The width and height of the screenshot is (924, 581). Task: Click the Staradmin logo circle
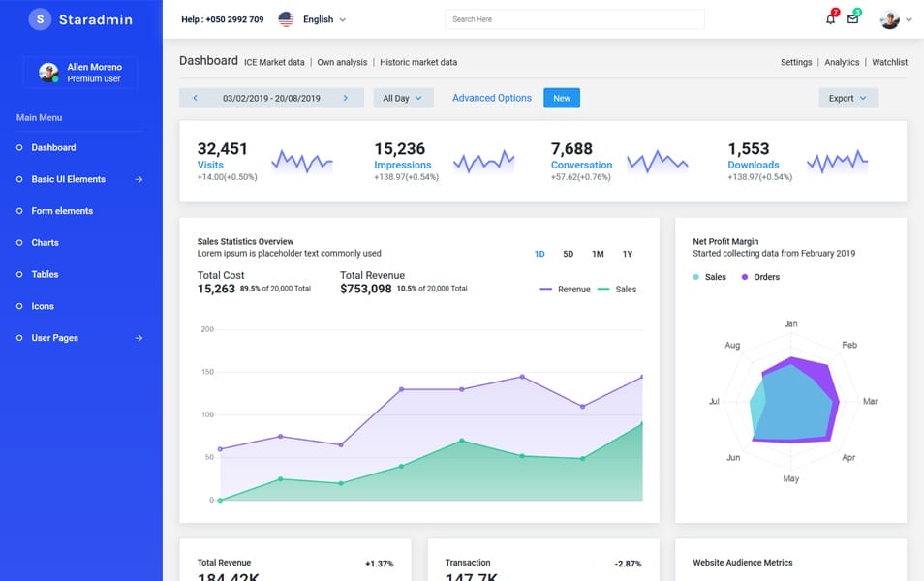[39, 19]
